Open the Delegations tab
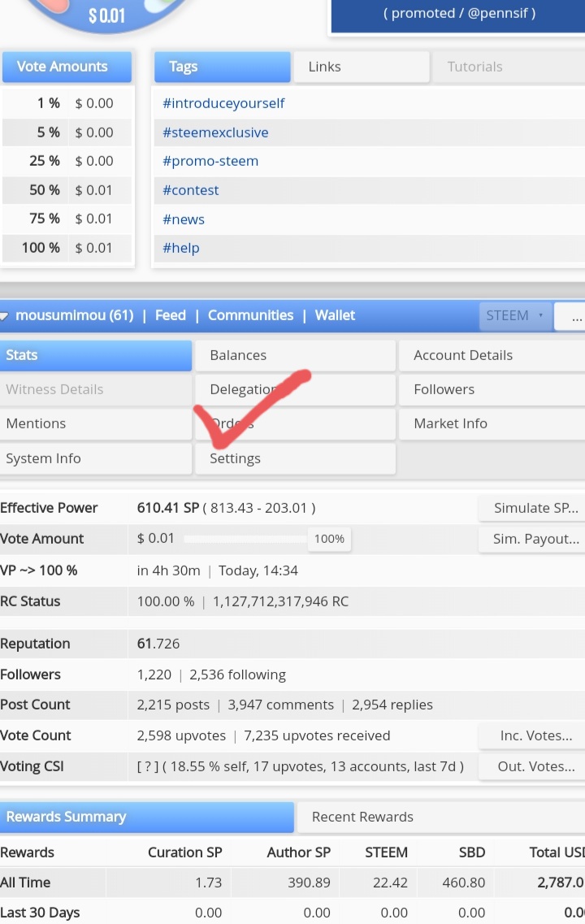The image size is (585, 924). (295, 389)
